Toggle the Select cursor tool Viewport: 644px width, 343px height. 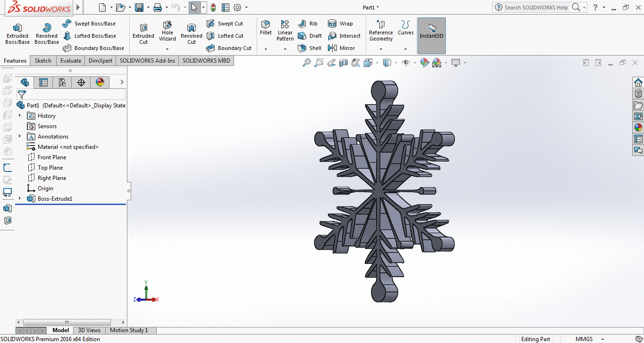[194, 8]
